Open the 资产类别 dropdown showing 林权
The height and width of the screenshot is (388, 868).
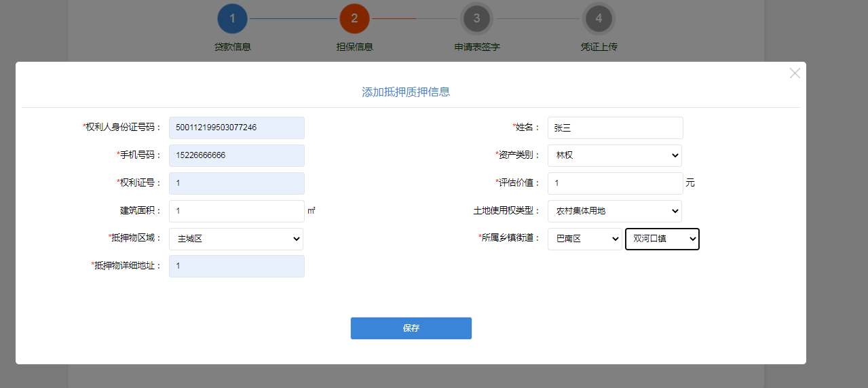[x=615, y=155]
